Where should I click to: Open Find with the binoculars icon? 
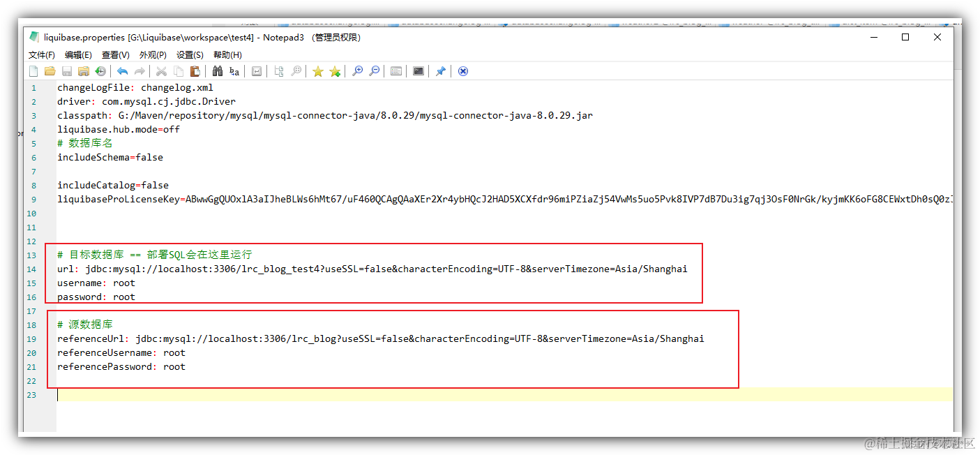(217, 71)
